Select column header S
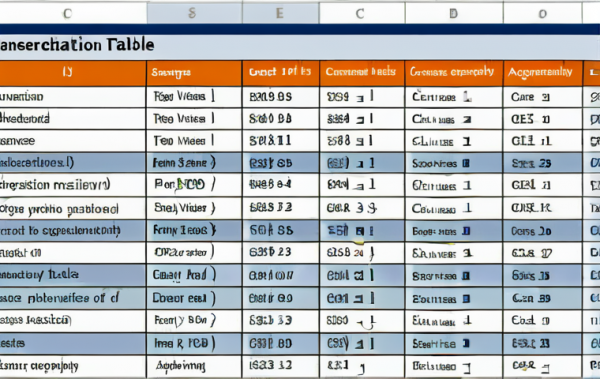Viewport: 600px width, 379px height. point(194,13)
